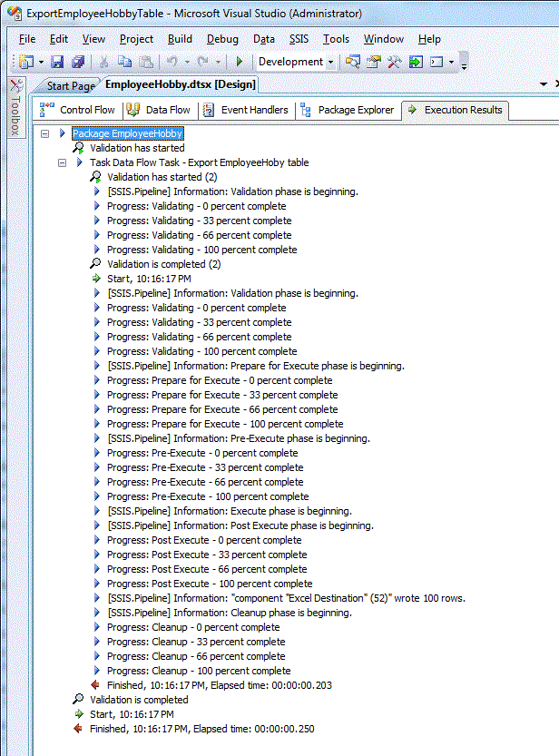
Task: Open the Help menu
Action: 429,39
